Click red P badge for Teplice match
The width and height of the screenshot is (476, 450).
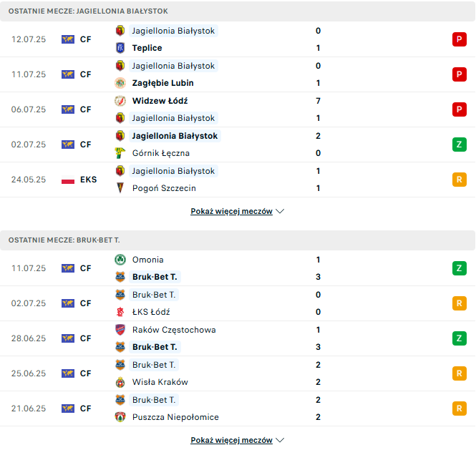point(459,39)
